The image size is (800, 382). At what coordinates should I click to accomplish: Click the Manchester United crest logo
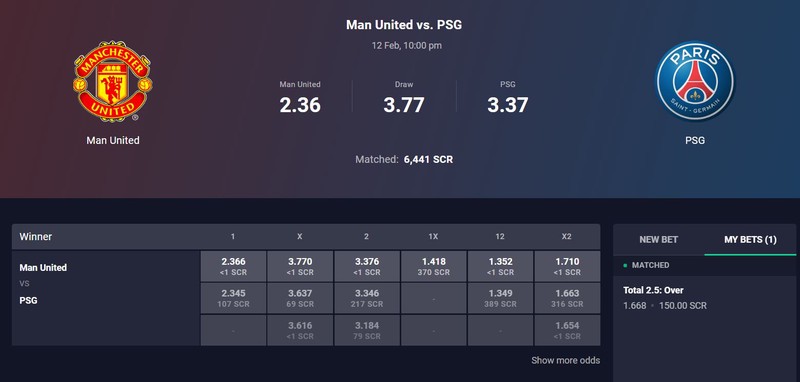(x=113, y=81)
